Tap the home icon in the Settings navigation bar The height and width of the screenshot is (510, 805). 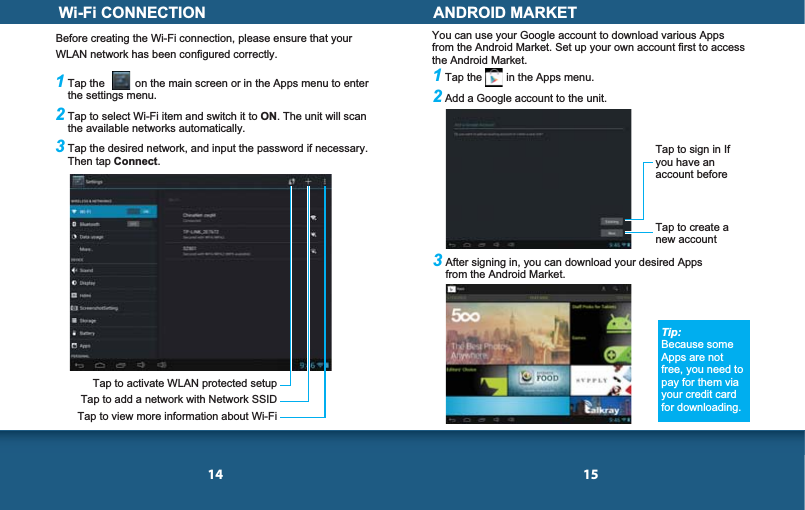[100, 365]
